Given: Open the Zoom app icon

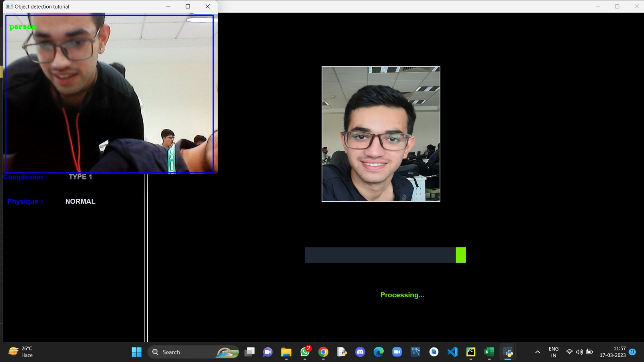Looking at the screenshot, I should coord(397,352).
